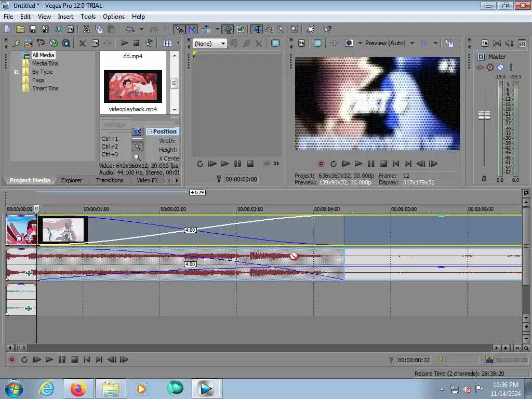Open the split screen view dropdown arrow
Viewport: 532px width, 399px height.
360,43
